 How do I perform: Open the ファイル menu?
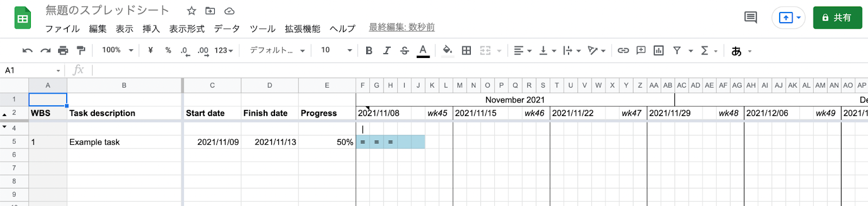(62, 29)
